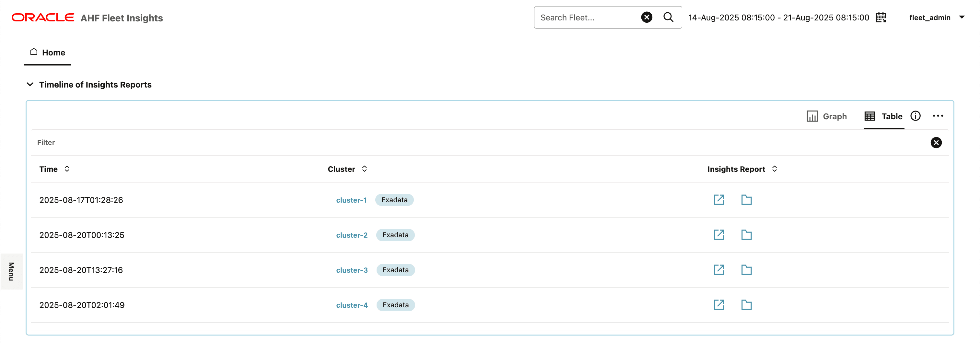
Task: Show info about the timeline panel
Action: coord(915,116)
